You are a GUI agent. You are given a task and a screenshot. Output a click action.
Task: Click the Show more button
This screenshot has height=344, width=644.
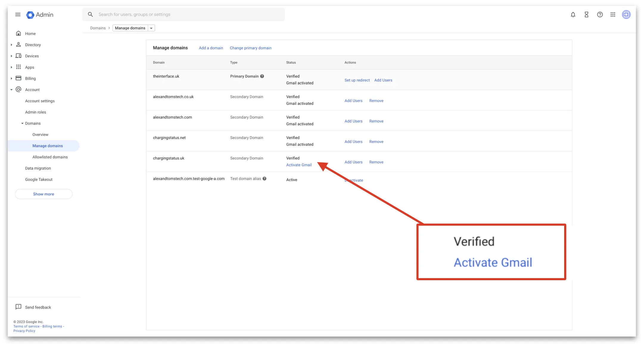[x=43, y=194]
